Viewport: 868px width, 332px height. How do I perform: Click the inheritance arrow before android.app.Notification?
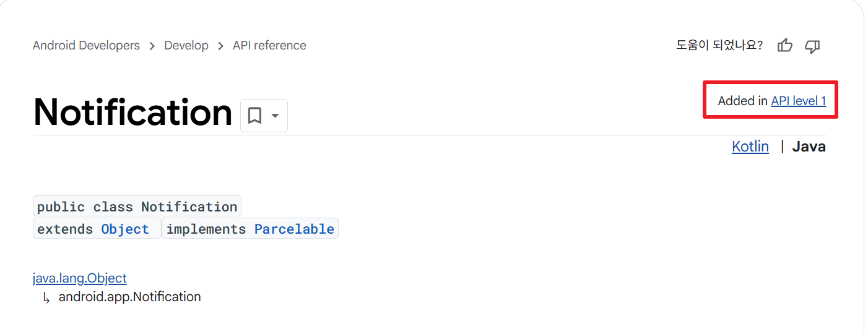click(x=46, y=298)
